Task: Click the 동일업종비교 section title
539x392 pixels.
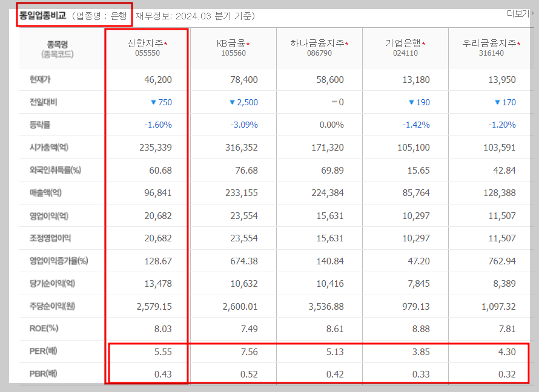Action: click(42, 16)
